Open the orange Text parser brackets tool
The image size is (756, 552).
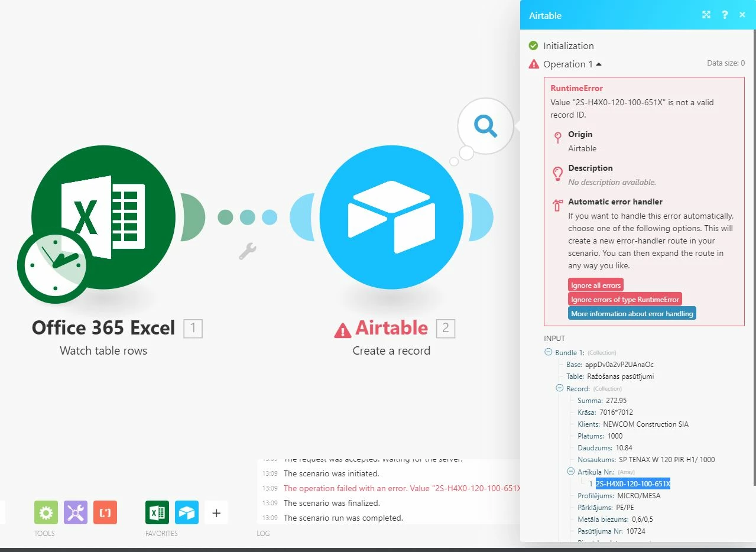[x=105, y=512]
